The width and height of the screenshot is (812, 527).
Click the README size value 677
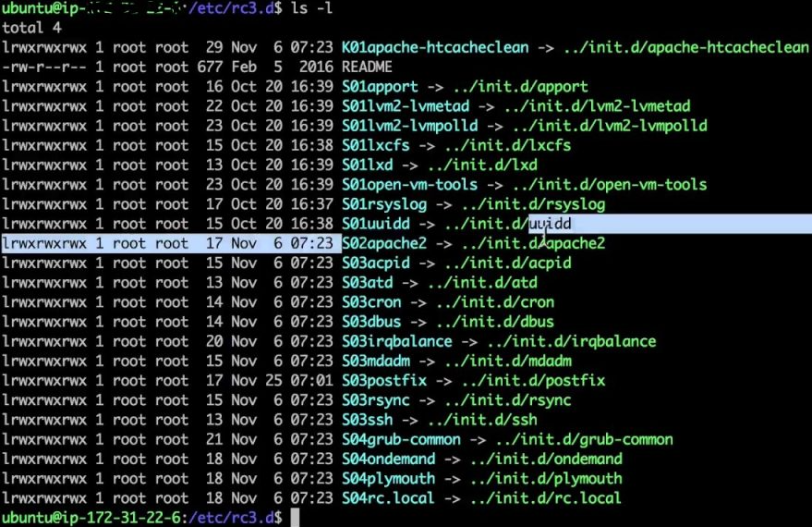(210, 67)
